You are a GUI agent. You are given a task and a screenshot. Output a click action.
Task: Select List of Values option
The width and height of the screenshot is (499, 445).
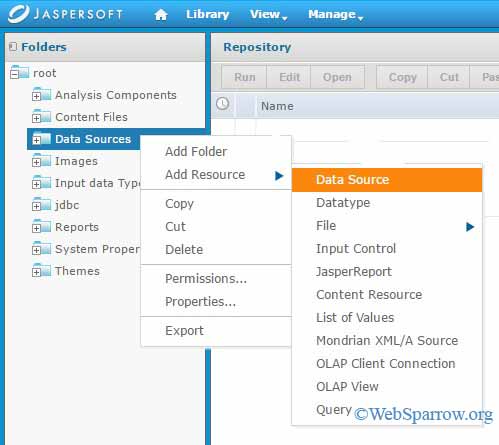pyautogui.click(x=387, y=318)
